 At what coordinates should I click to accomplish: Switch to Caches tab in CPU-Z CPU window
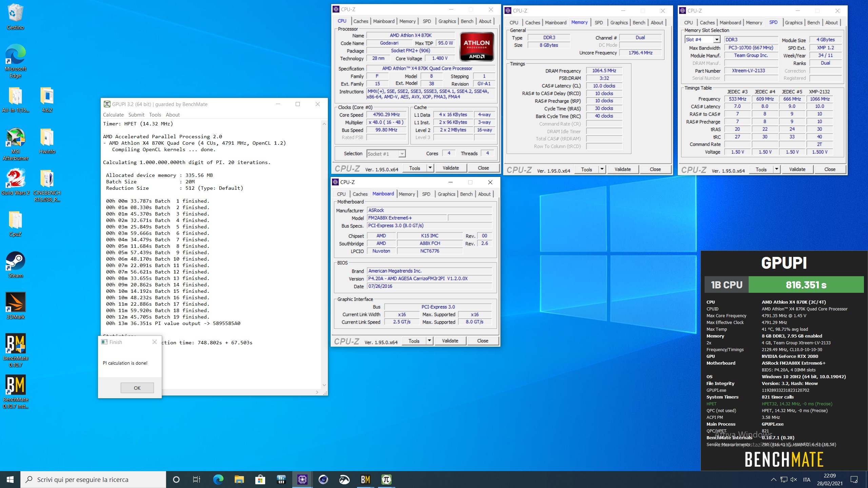click(x=361, y=21)
